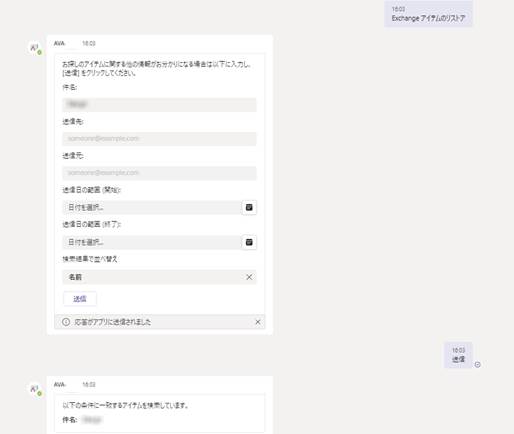This screenshot has width=514, height=434.
Task: Open calendar picker for send date range start
Action: 249,207
